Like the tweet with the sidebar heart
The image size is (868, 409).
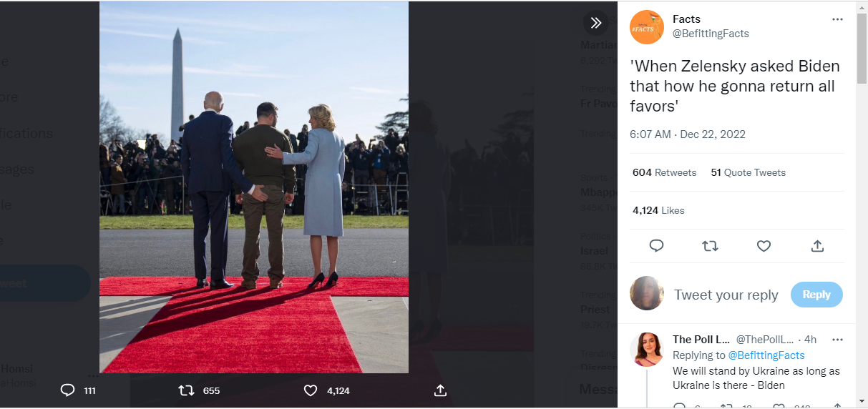tap(764, 246)
